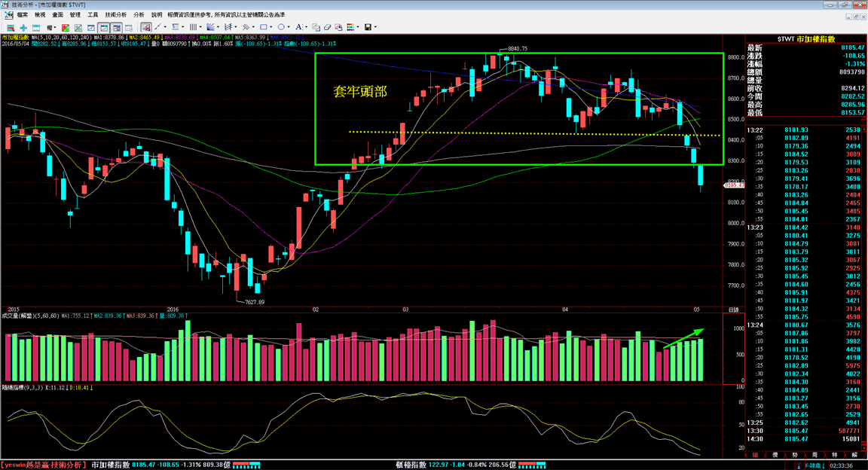Click the 櫃檯指數 label in status bar
This screenshot has width=868, height=470.
(x=411, y=465)
